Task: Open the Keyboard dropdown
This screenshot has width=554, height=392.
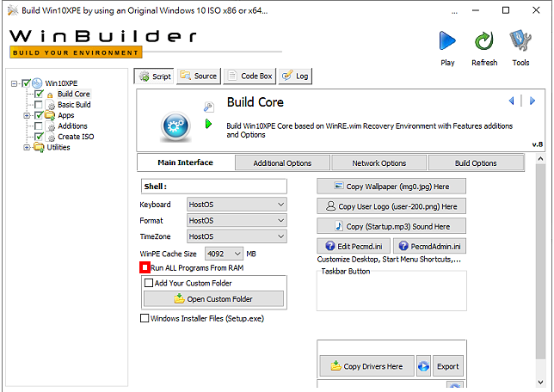Action: pos(237,205)
